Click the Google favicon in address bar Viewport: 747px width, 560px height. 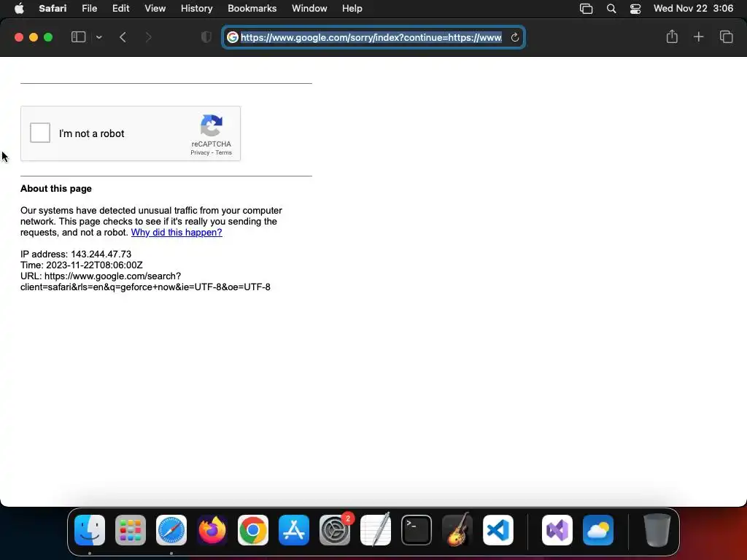[233, 37]
